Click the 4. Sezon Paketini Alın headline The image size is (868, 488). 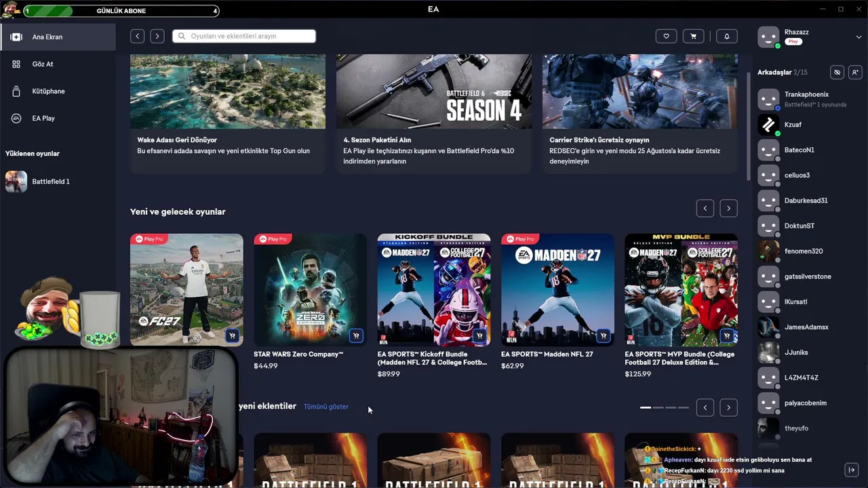click(377, 140)
